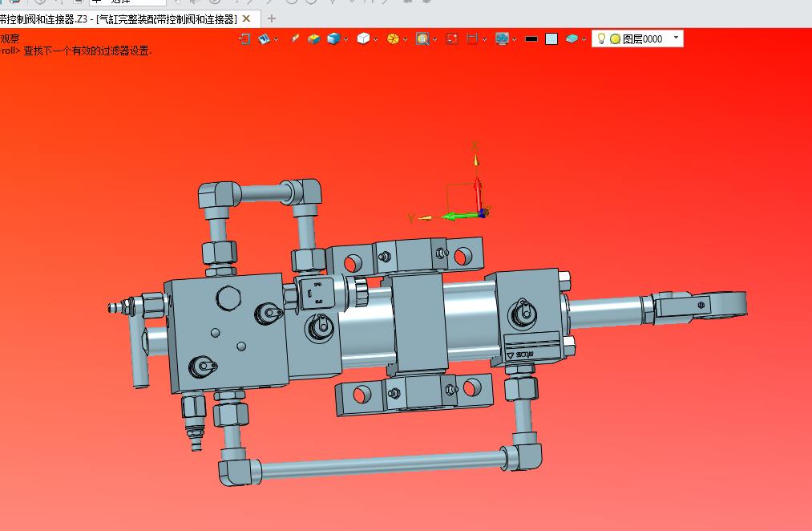Close the 气缸完整装配带控制阀和连接器 tab
Screen dimensions: 812x531
click(247, 18)
